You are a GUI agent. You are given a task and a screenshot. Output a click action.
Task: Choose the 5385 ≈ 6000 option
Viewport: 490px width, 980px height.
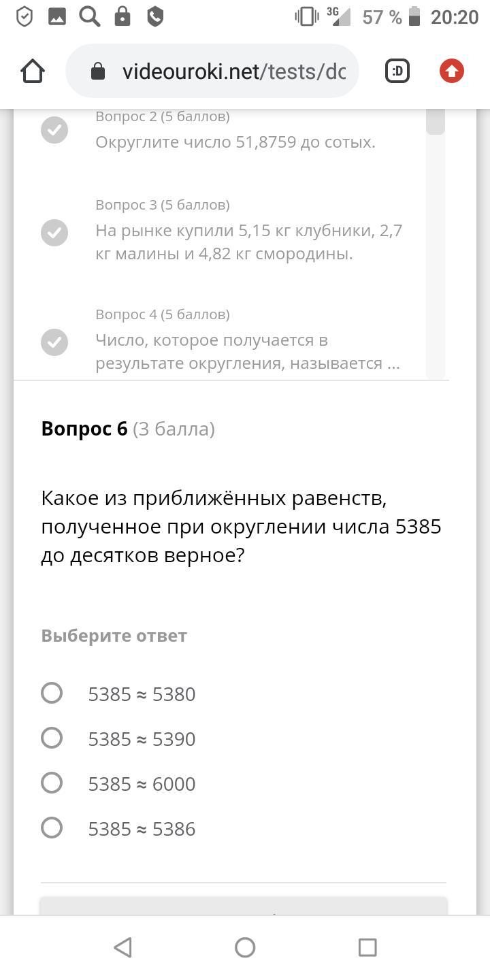click(x=52, y=783)
